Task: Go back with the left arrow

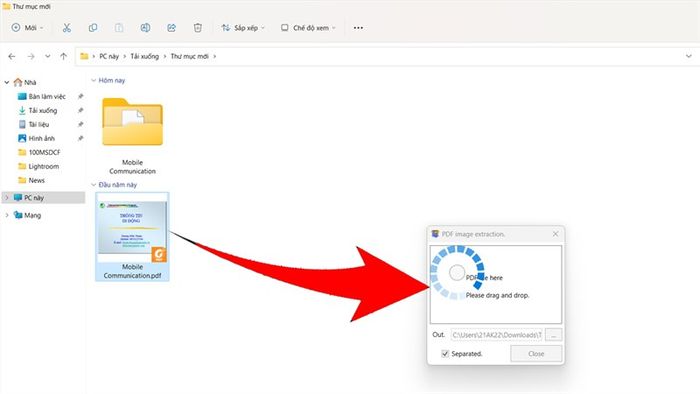Action: 12,56
